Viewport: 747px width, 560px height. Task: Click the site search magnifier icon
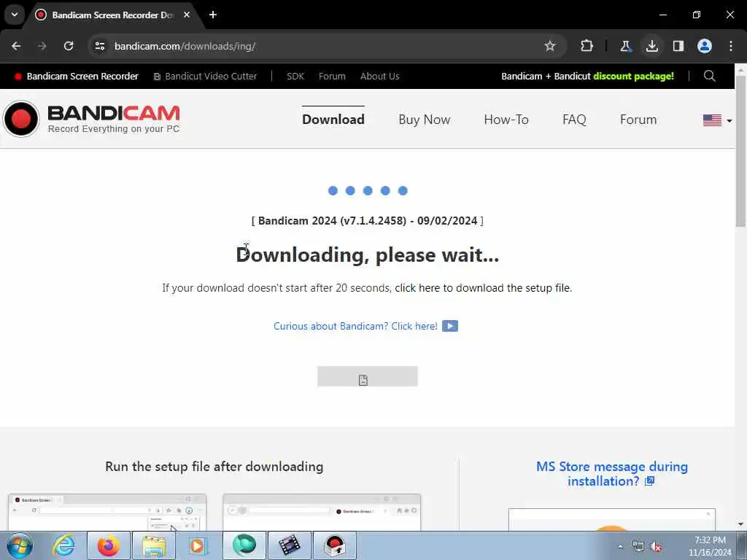pyautogui.click(x=709, y=76)
